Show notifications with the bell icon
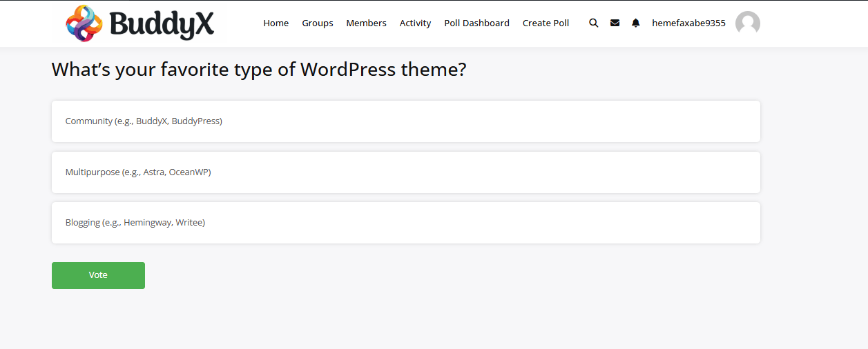 pyautogui.click(x=635, y=23)
